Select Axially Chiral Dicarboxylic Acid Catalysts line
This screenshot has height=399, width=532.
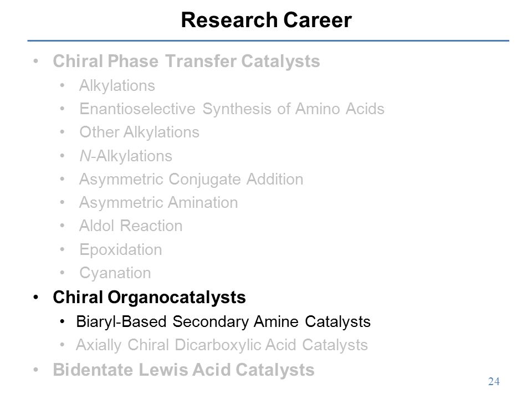[222, 345]
